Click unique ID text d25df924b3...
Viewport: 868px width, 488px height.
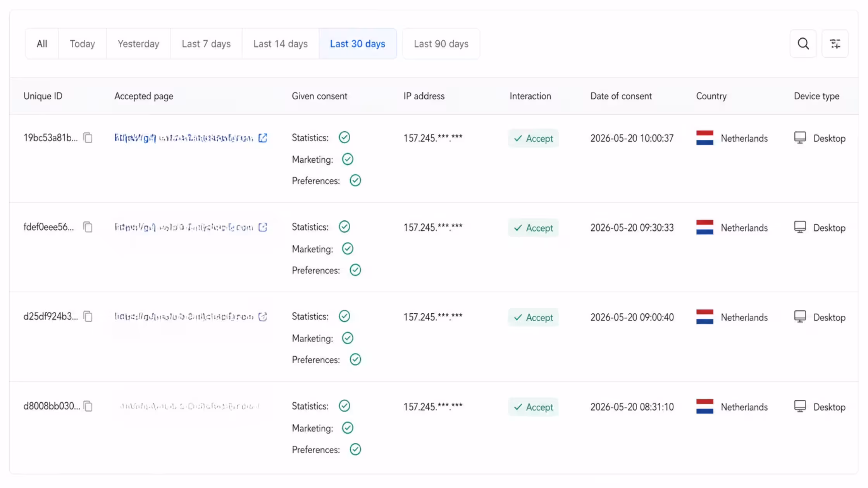pos(50,316)
